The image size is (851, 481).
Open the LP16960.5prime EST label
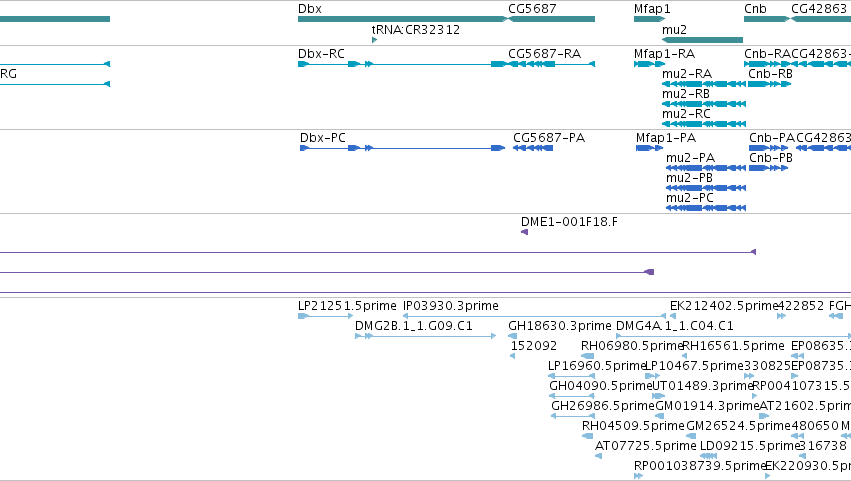(x=596, y=366)
